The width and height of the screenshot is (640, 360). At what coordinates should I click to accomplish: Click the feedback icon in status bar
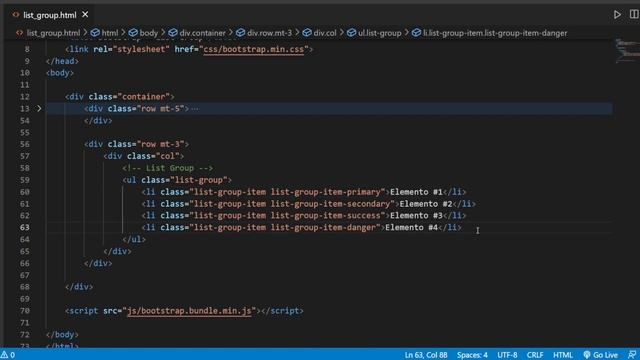tap(632, 355)
